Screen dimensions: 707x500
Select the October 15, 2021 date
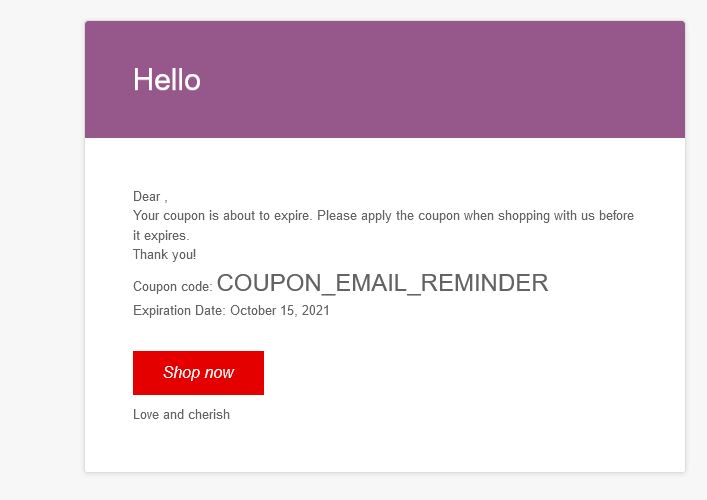(x=280, y=311)
